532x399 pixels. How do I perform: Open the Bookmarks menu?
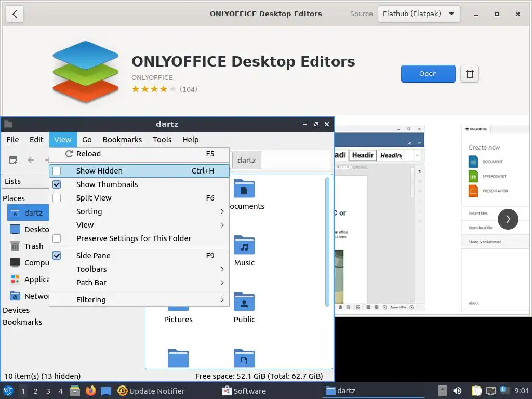click(122, 140)
